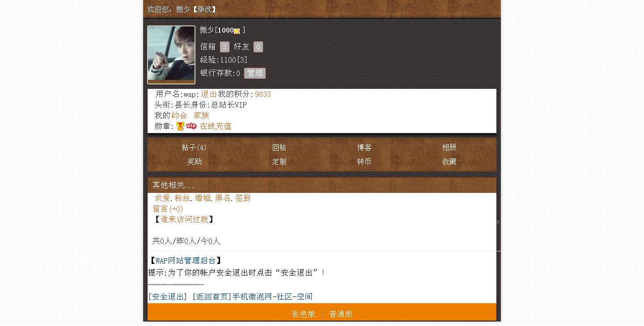Click 修改 to edit nickname
The width and height of the screenshot is (644, 326).
coord(205,9)
